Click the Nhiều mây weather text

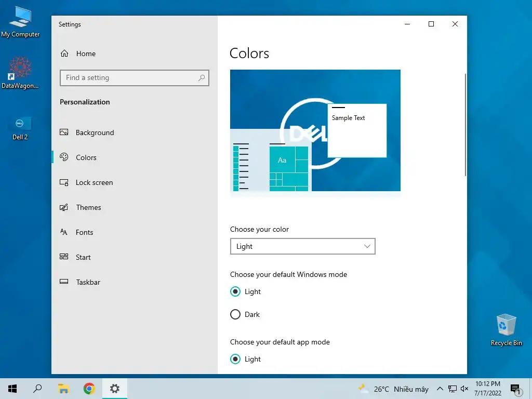click(x=411, y=389)
